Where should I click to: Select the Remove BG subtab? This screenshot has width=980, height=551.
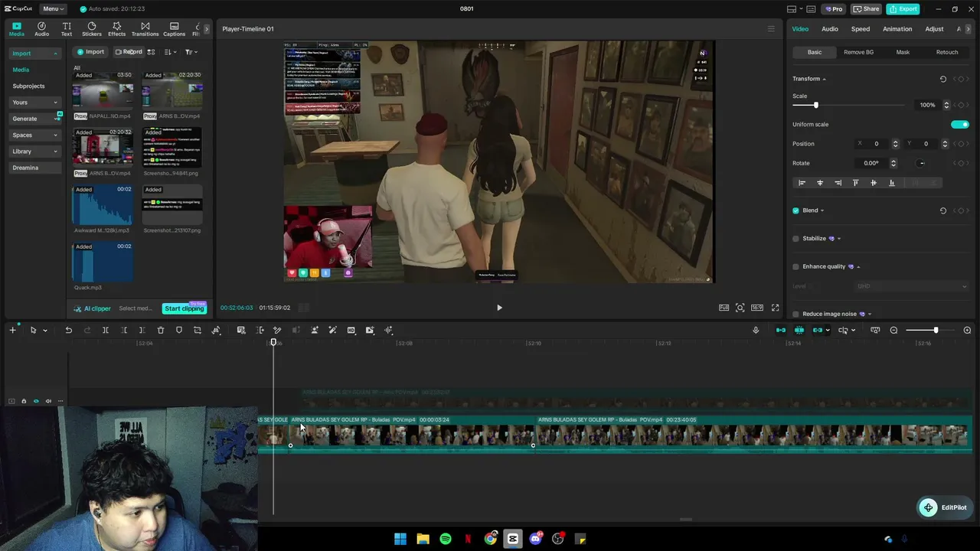pyautogui.click(x=858, y=52)
